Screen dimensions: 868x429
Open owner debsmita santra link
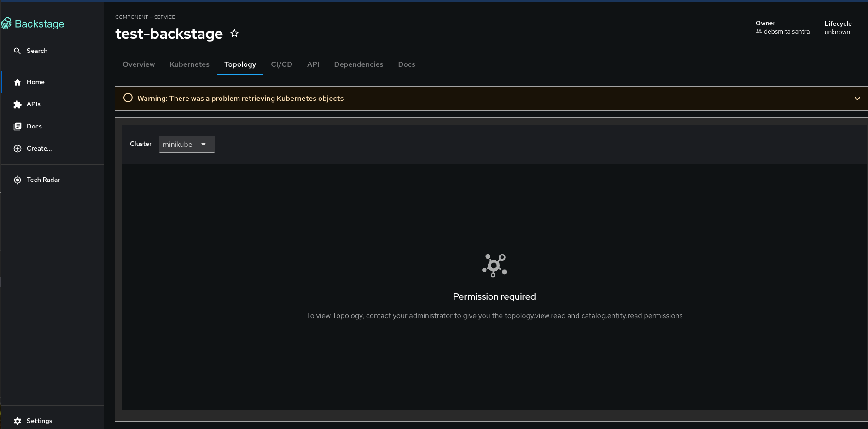pyautogui.click(x=786, y=32)
